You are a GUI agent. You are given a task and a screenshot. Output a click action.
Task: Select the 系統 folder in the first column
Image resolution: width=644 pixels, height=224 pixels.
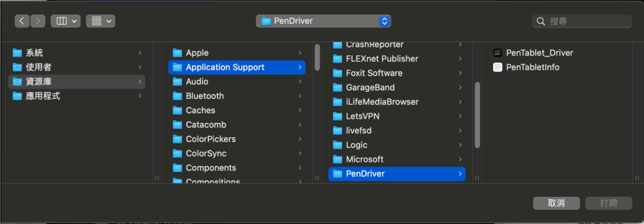tap(35, 53)
